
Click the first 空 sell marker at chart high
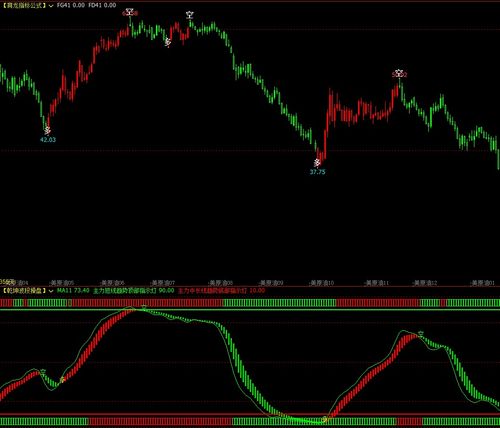pos(130,12)
